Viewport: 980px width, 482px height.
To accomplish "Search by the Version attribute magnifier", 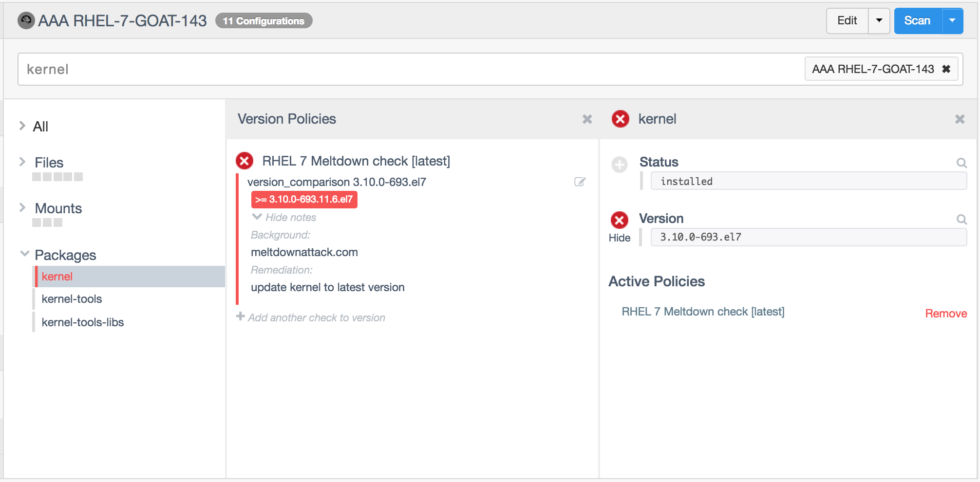I will tap(961, 219).
